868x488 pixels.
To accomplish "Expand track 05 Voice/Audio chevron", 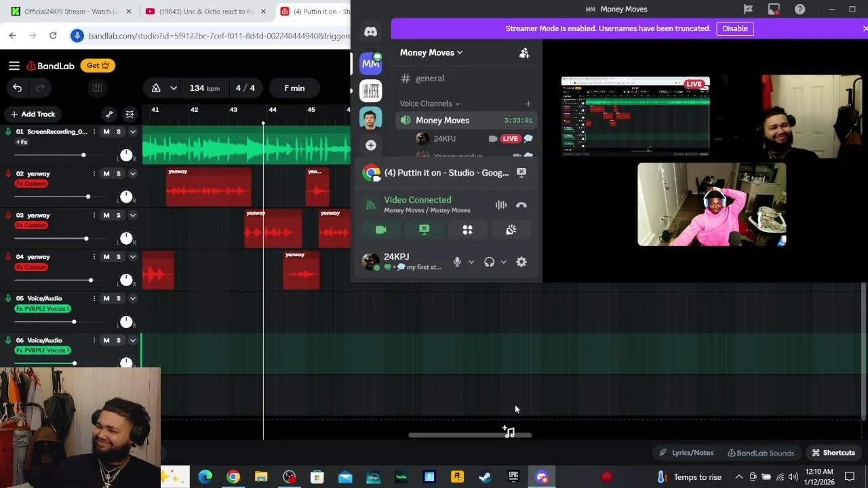I will click(x=133, y=298).
